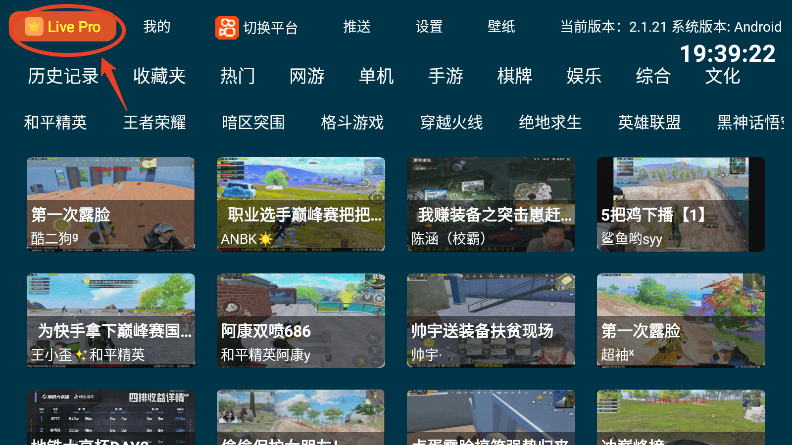Open 陈涵（校霸）stream thumbnail
The image size is (792, 445).
pos(491,204)
